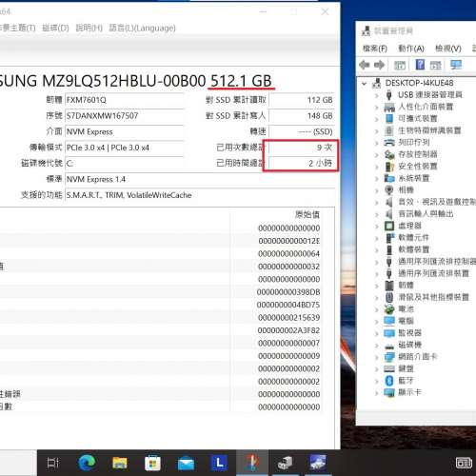Screen dimensions: 476x476
Task: Click the webcam icon beside 相機
Action: 389,190
